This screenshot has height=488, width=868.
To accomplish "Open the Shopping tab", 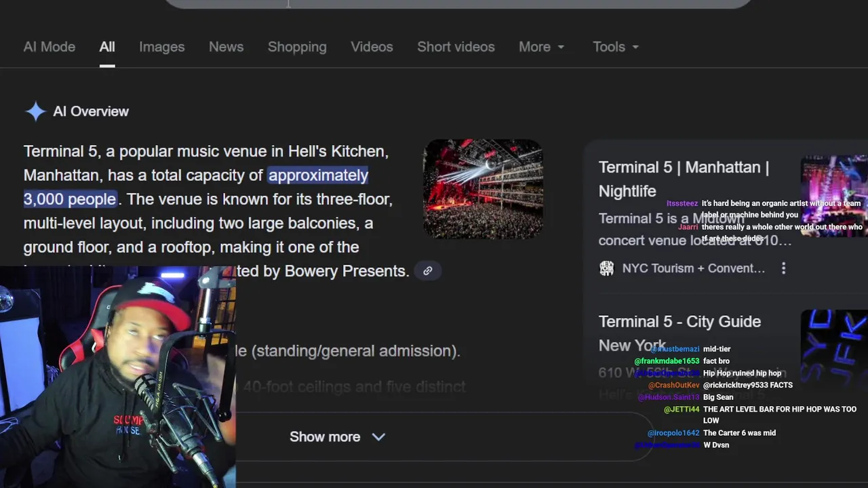I will [x=297, y=47].
